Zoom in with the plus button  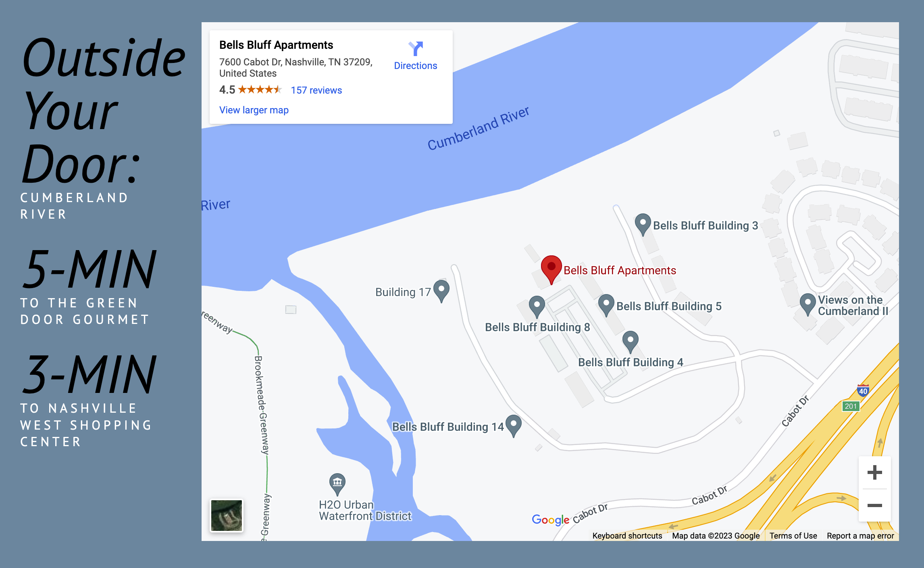(874, 472)
